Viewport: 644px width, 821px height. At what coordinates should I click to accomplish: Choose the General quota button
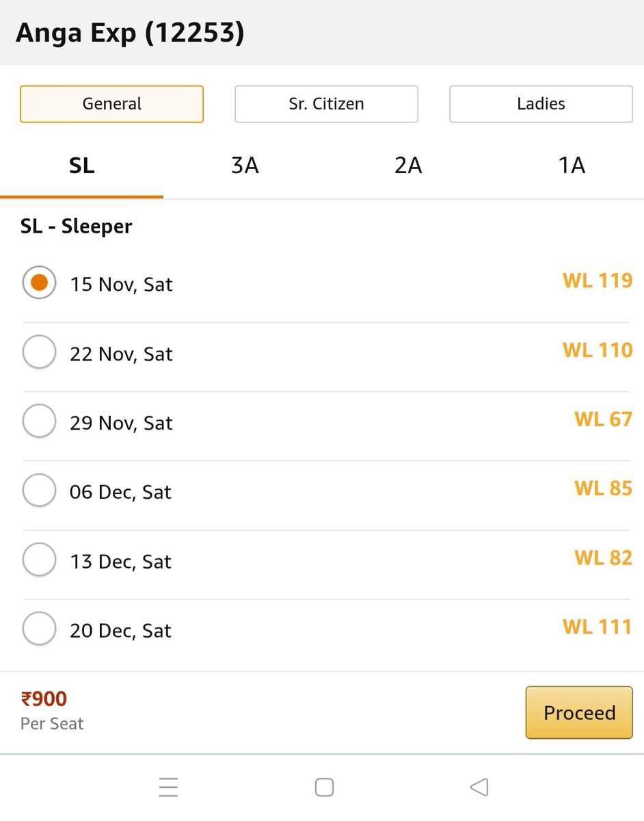[112, 104]
